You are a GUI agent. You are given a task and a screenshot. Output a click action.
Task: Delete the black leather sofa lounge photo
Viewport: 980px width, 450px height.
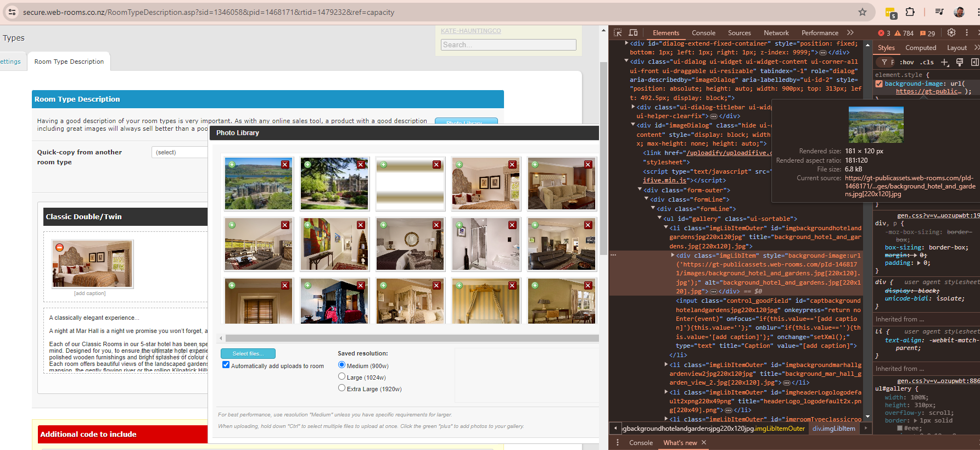[588, 225]
